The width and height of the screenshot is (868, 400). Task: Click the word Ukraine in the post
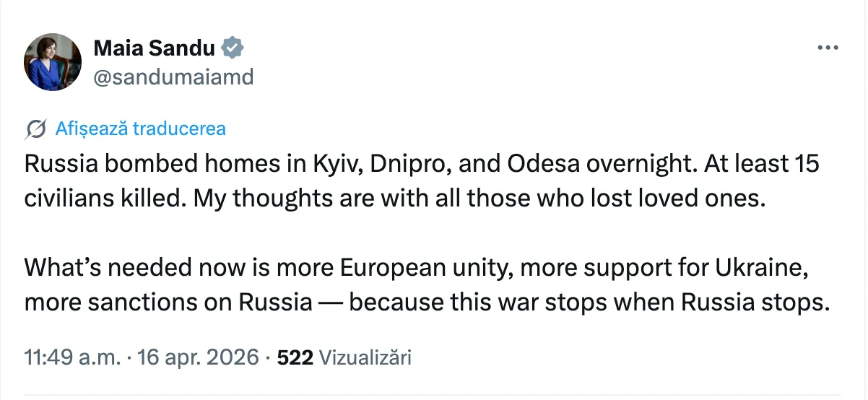[x=758, y=269]
